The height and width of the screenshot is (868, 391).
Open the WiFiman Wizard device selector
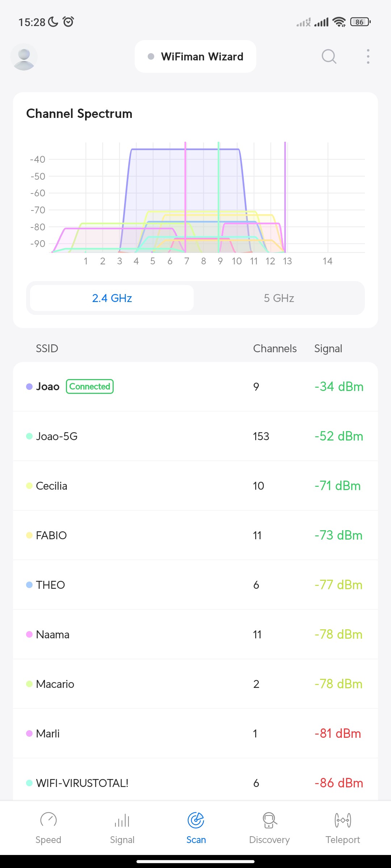[195, 57]
